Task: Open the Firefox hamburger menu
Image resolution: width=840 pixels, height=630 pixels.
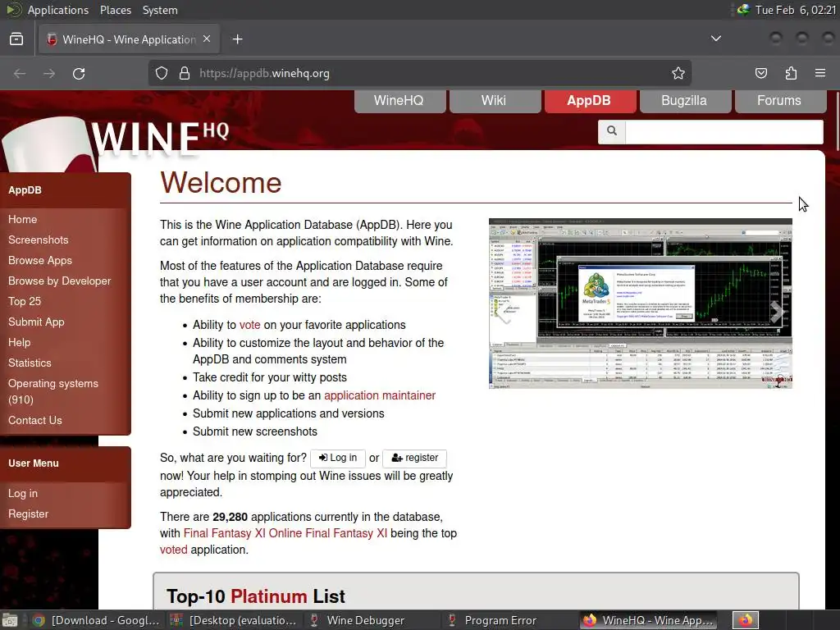Action: [x=820, y=73]
